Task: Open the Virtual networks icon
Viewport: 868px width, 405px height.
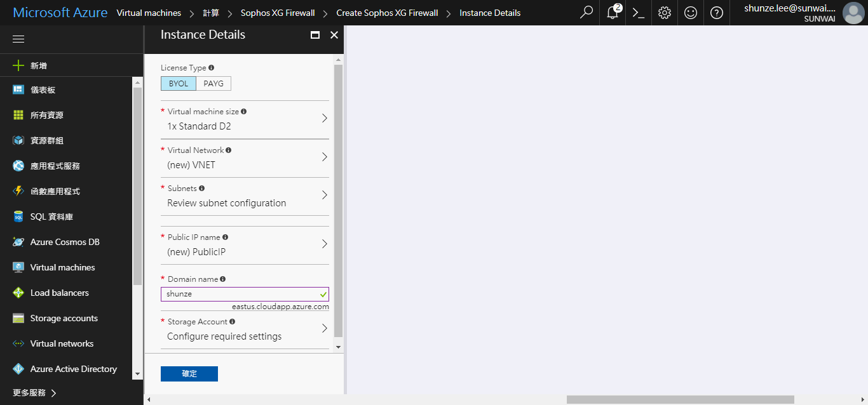Action: (x=18, y=343)
